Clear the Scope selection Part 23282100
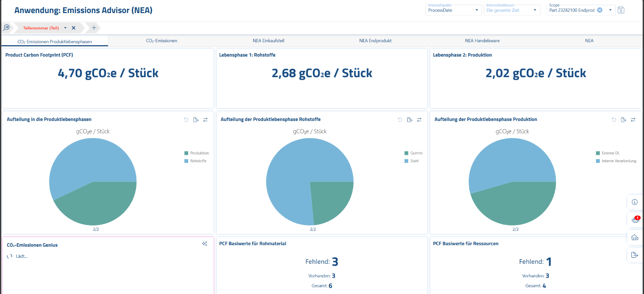 600,10
